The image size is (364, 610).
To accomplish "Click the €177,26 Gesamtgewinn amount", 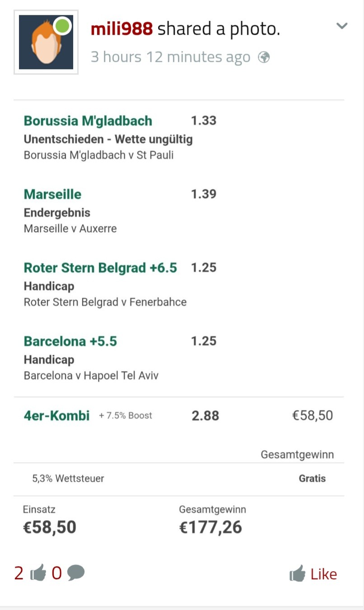I will click(x=210, y=527).
